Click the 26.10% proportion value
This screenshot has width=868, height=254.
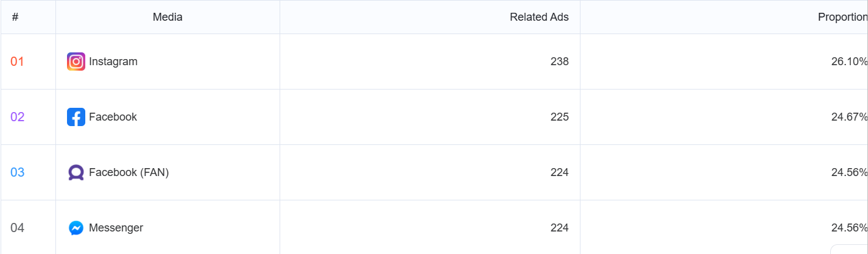tap(850, 62)
